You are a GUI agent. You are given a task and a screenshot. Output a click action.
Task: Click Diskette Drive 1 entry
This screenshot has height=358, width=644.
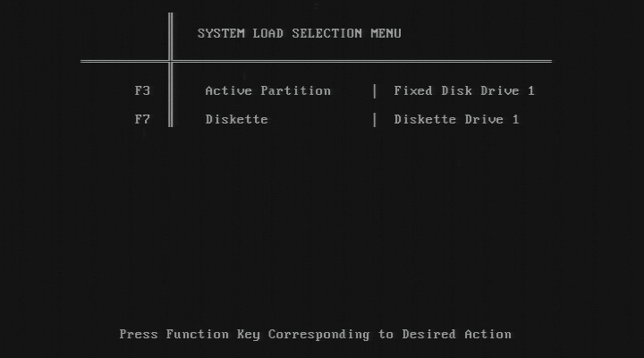456,119
